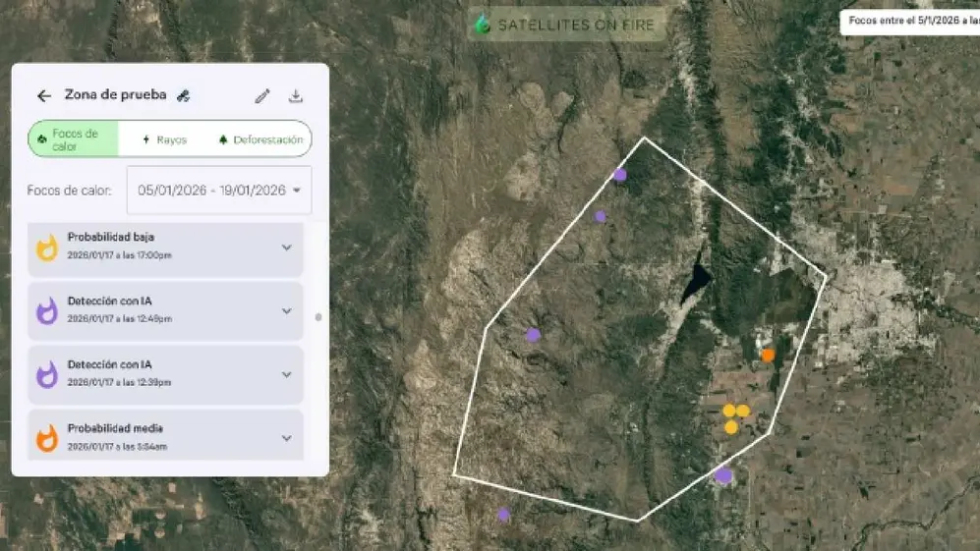Select the orange hotspot marker on the map

coord(768,356)
